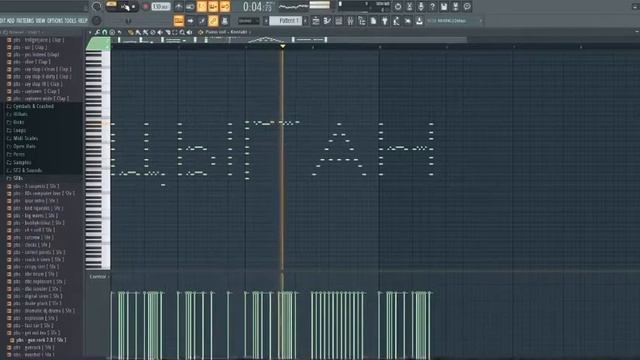Click the Stop button in the transport
The image size is (640, 360).
(x=133, y=7)
